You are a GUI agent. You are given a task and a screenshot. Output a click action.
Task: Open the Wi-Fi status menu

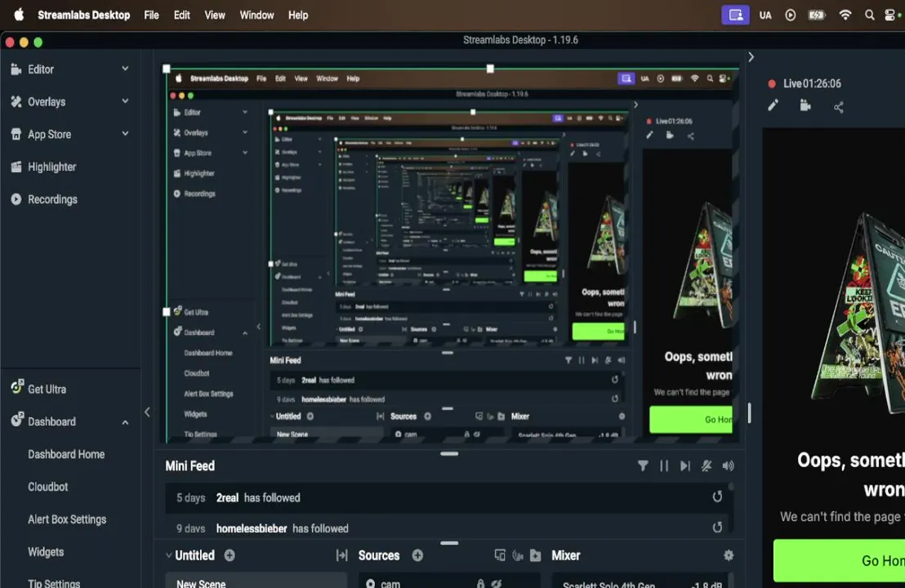pos(845,15)
